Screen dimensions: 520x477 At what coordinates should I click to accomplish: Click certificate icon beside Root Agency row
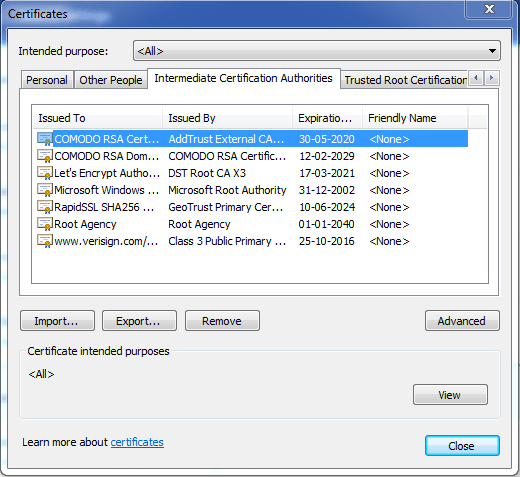[45, 224]
